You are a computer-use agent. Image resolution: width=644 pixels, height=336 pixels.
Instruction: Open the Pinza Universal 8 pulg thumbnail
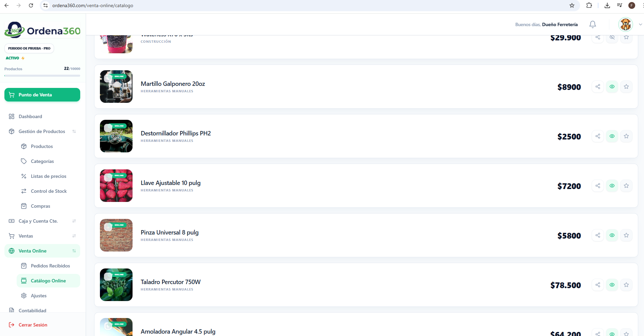coord(116,235)
